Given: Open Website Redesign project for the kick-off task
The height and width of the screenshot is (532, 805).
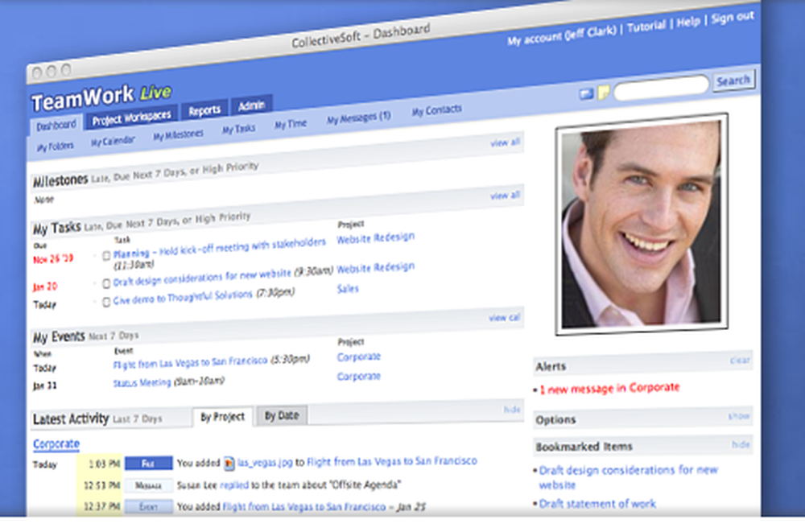Looking at the screenshot, I should (x=376, y=237).
